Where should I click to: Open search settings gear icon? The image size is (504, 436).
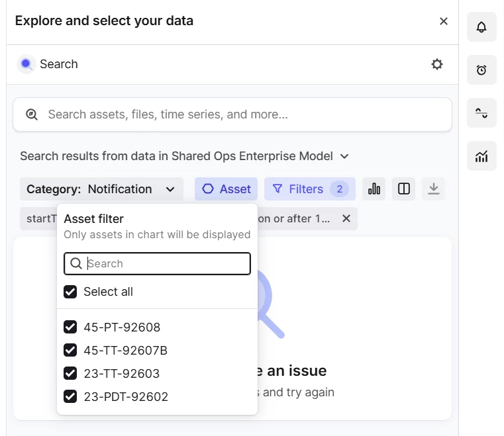point(437,64)
